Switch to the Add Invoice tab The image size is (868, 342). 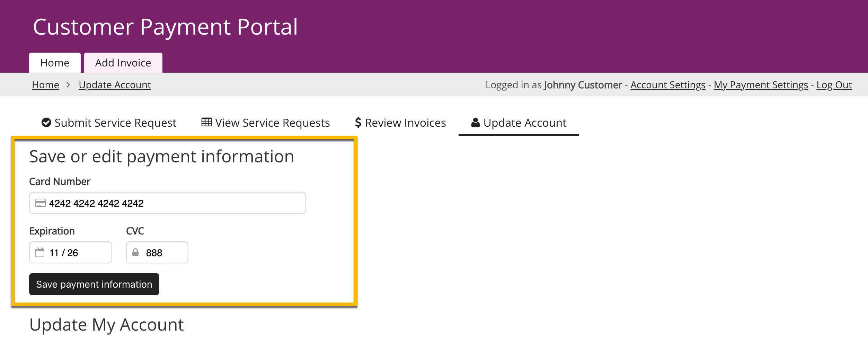[123, 63]
